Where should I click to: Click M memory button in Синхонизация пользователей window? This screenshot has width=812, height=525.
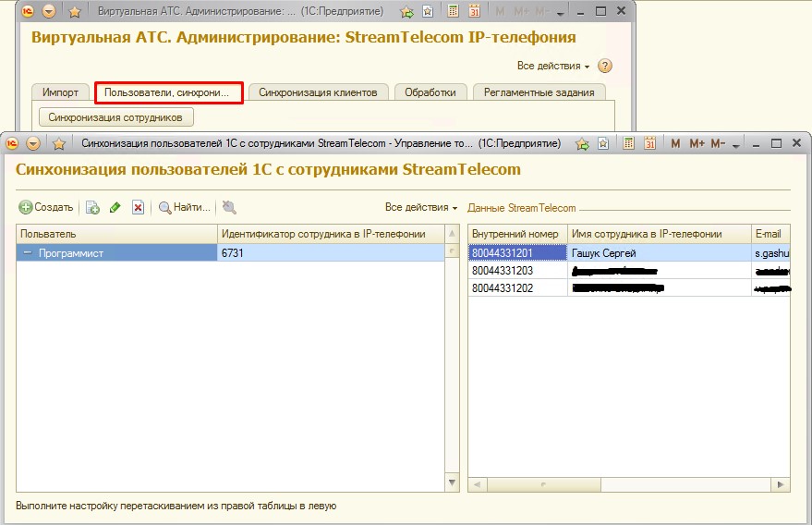tap(675, 143)
